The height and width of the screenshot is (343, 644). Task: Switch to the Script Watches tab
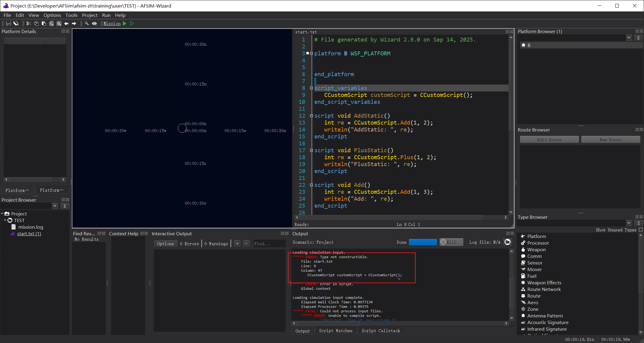(335, 331)
